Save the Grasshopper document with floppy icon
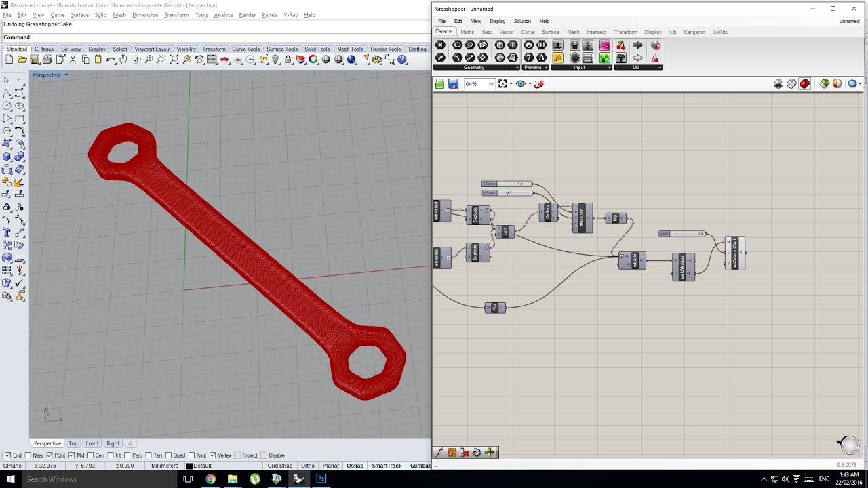This screenshot has height=488, width=868. [453, 83]
